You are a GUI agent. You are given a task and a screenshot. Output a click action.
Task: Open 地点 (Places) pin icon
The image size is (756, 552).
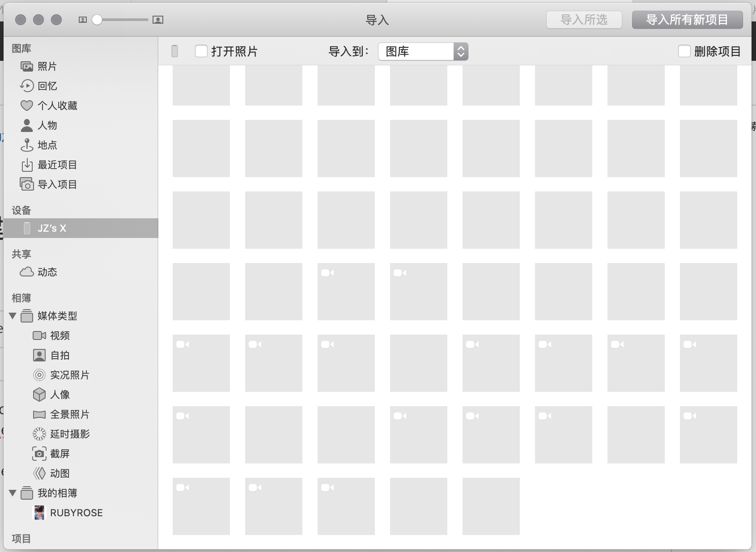[x=27, y=145]
